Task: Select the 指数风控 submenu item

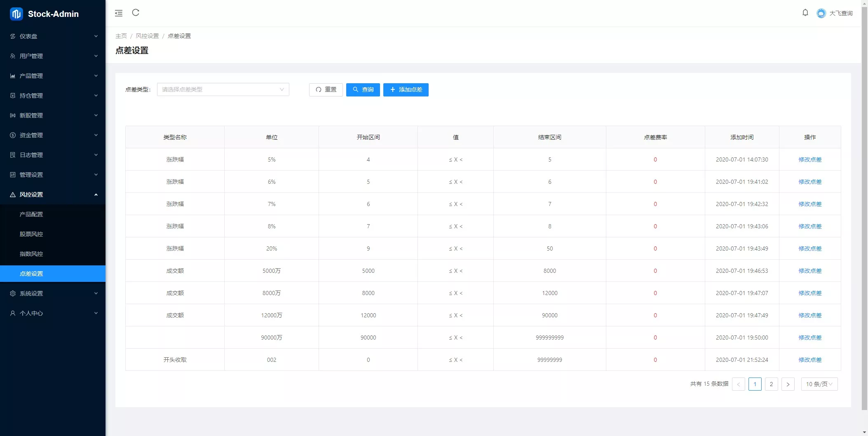Action: (x=31, y=254)
